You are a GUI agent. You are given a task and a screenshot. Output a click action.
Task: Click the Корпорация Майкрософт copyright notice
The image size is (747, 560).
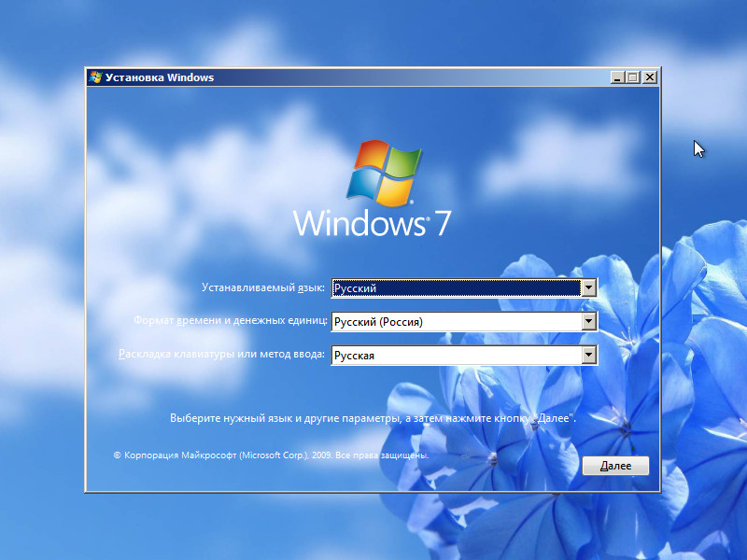(x=271, y=455)
